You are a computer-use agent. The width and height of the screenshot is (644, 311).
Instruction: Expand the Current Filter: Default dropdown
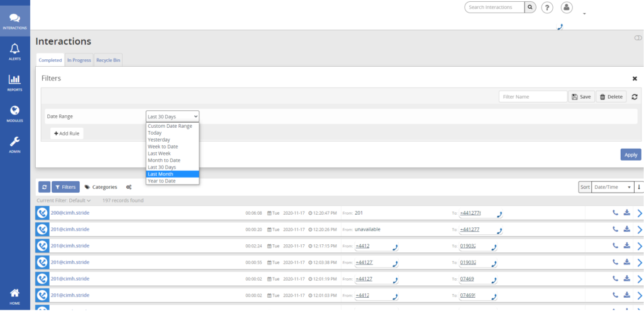pos(64,200)
